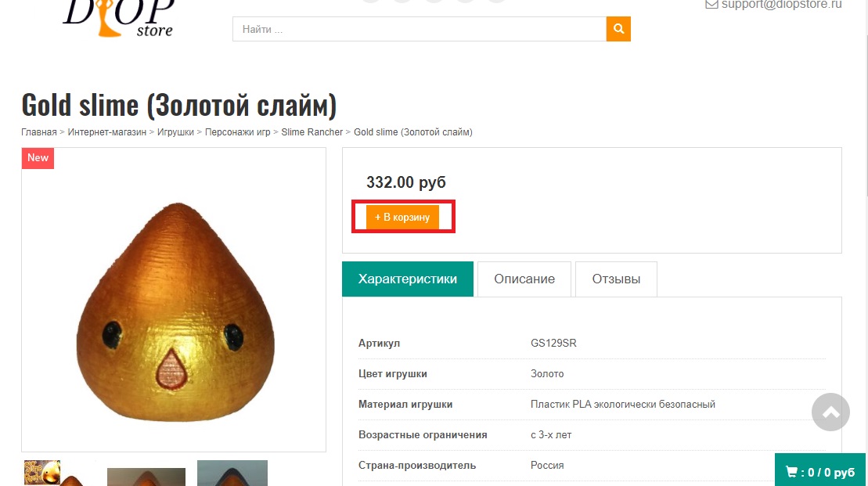Click the support email envelope icon
The image size is (868, 486).
tap(711, 5)
